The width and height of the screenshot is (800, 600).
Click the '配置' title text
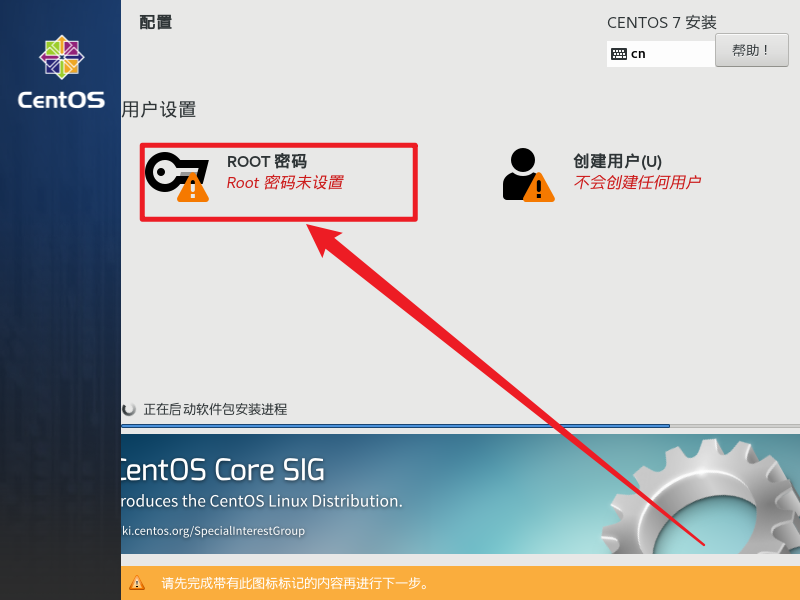click(x=156, y=22)
